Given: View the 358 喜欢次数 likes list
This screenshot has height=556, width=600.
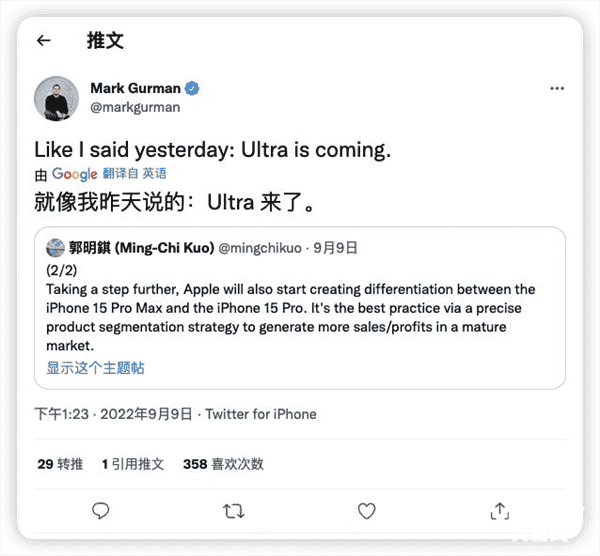Looking at the screenshot, I should point(223,464).
